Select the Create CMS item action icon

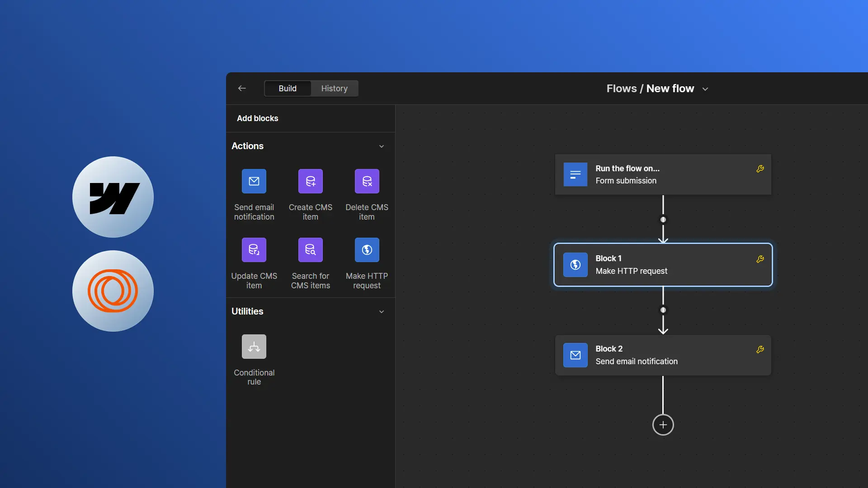pyautogui.click(x=311, y=181)
